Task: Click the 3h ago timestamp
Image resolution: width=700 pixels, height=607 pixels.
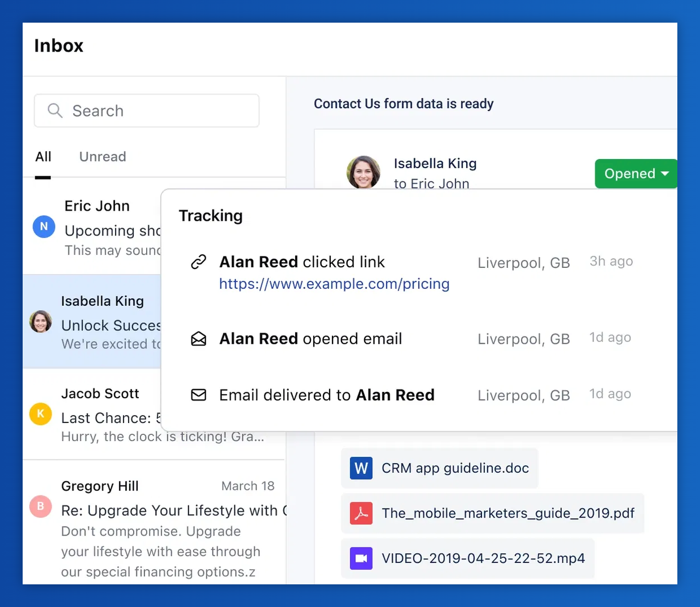Action: tap(611, 261)
